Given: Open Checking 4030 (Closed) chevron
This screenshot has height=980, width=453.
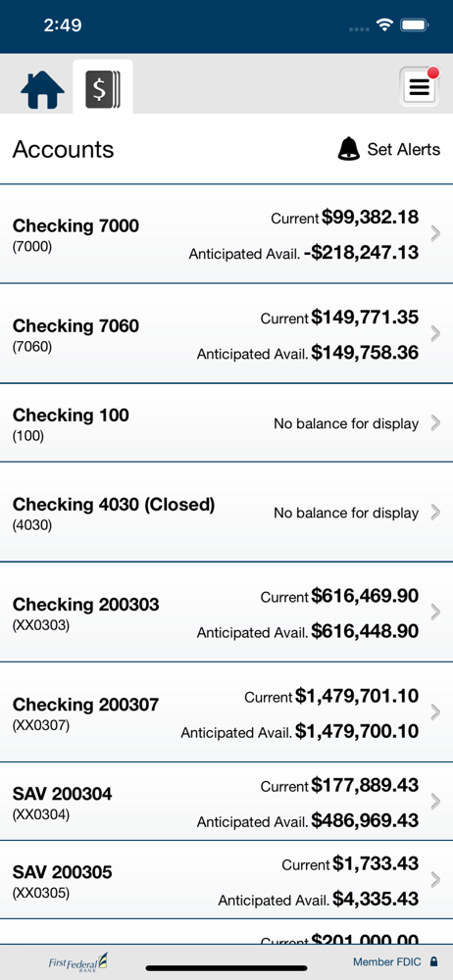Looking at the screenshot, I should (x=436, y=513).
